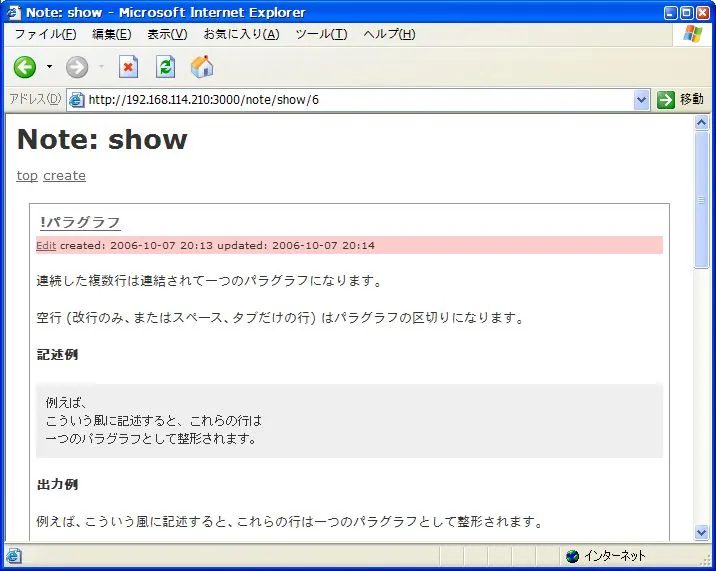Click the address URL field
The height and width of the screenshot is (571, 716).
pyautogui.click(x=358, y=100)
